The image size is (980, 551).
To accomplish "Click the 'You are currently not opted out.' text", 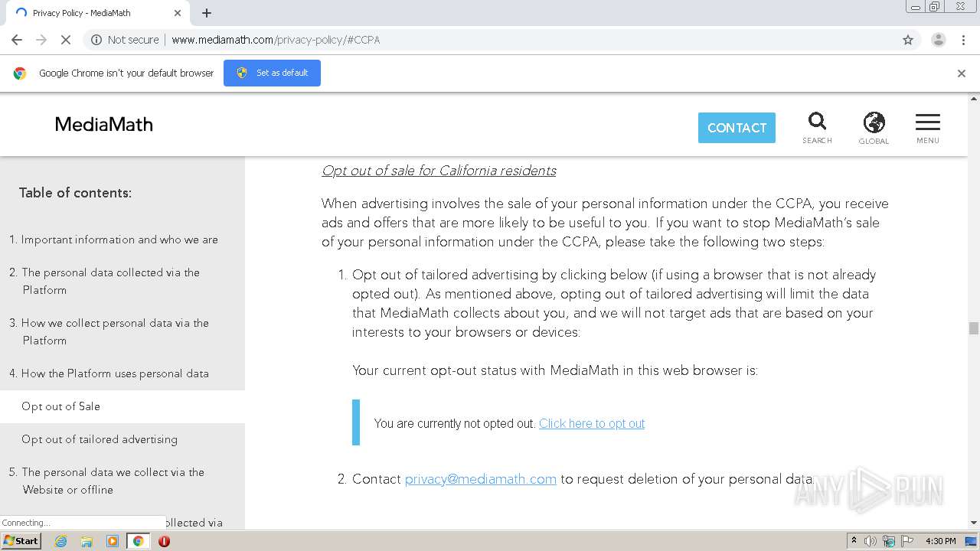I will (455, 423).
